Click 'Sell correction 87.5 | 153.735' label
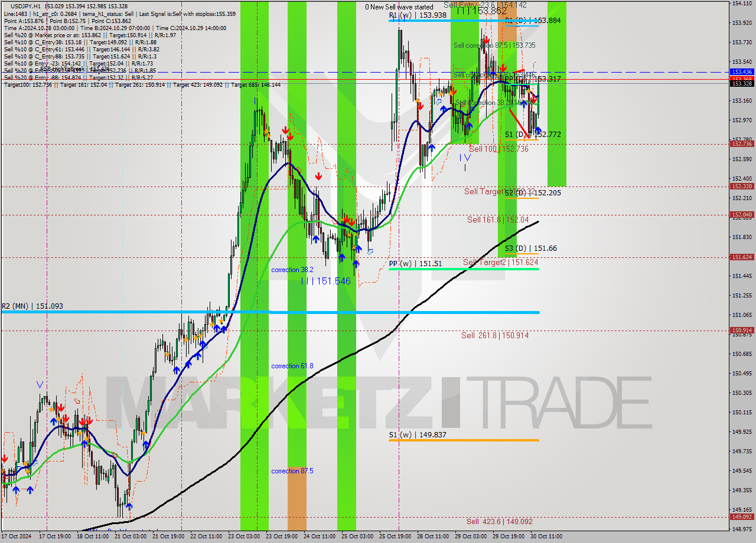Viewport: 756px width, 543px height. tap(494, 45)
